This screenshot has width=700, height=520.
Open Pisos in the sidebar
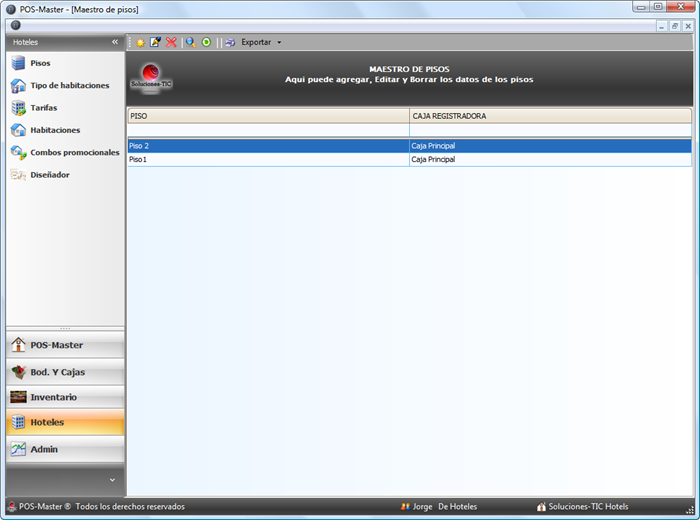click(x=65, y=63)
